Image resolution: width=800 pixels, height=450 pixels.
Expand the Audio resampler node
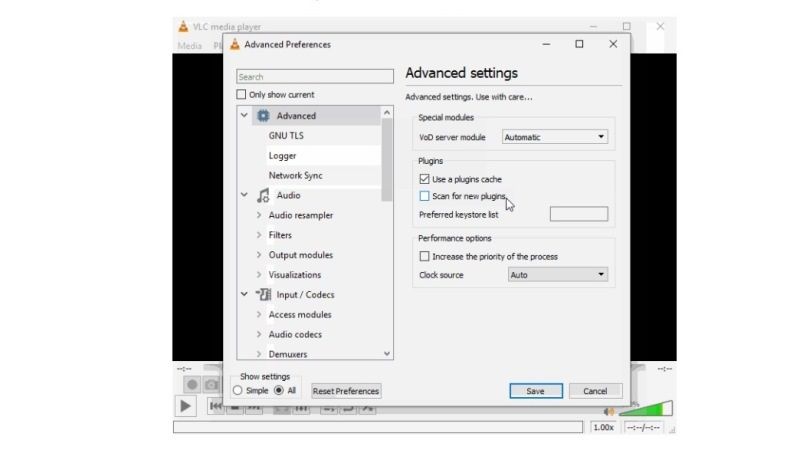tap(259, 215)
